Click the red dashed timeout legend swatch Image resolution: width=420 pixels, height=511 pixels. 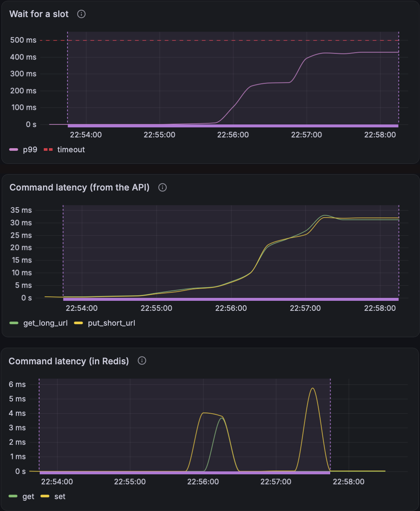click(48, 150)
